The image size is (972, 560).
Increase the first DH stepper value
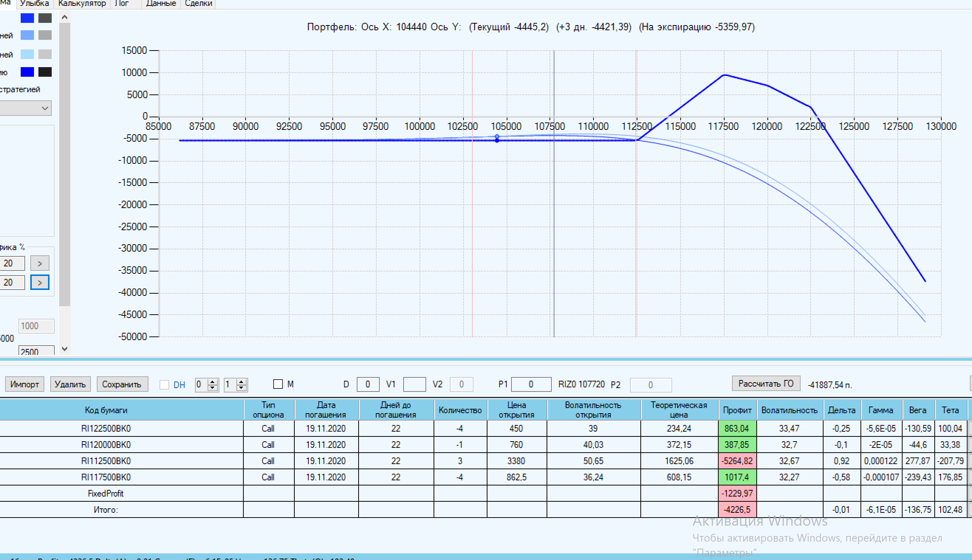pos(212,381)
